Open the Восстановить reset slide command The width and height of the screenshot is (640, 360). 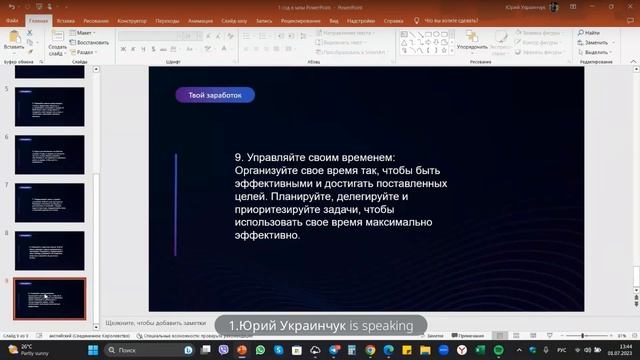89,42
